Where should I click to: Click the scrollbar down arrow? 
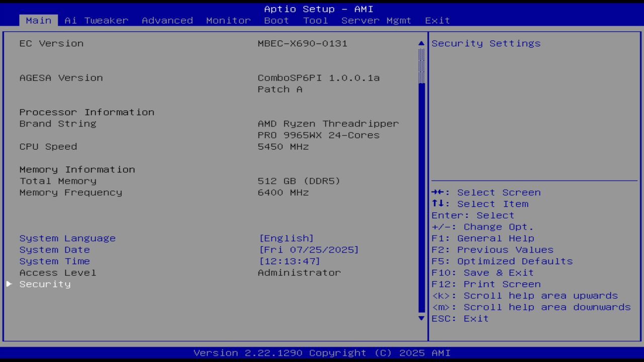coord(422,318)
